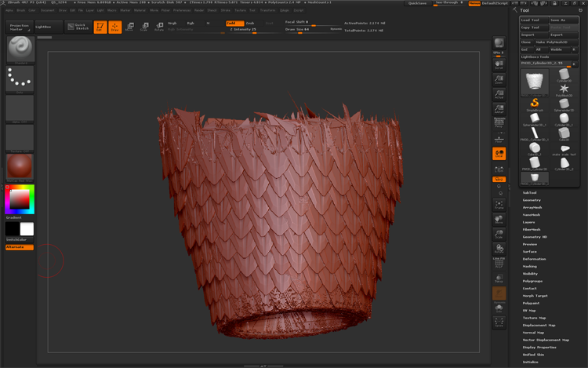This screenshot has height=368, width=588.
Task: Click the Projection Master button
Action: 19,27
